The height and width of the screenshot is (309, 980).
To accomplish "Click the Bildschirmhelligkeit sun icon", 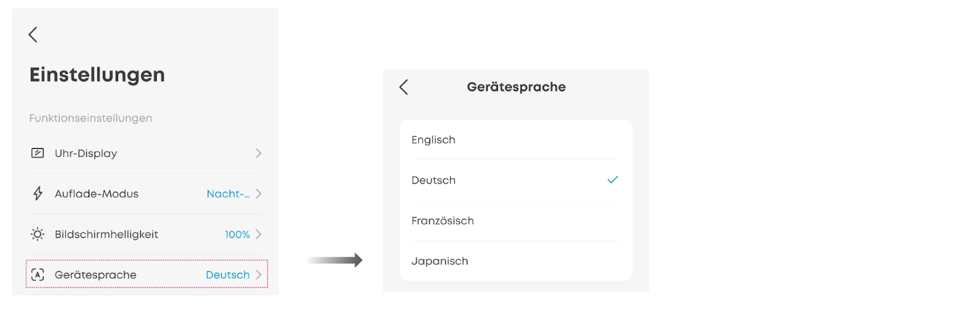I will coord(37,234).
